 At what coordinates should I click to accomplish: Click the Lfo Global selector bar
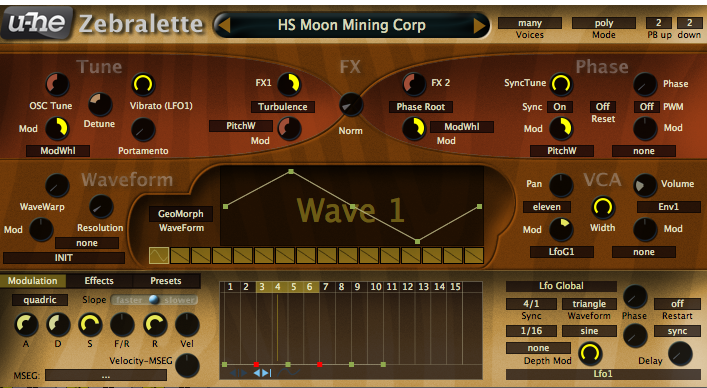pyautogui.click(x=561, y=286)
